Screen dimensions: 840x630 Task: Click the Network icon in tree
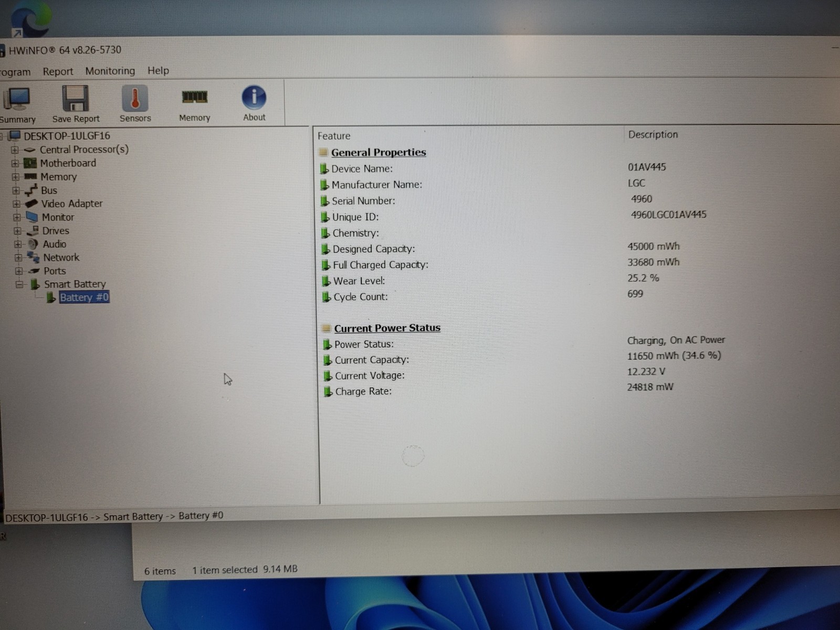tap(34, 257)
